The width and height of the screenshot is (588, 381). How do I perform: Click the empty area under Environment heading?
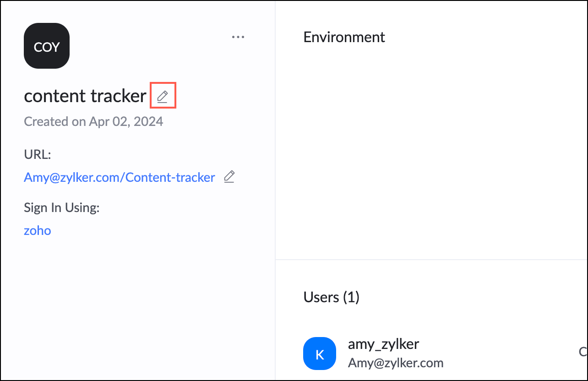tap(430, 151)
